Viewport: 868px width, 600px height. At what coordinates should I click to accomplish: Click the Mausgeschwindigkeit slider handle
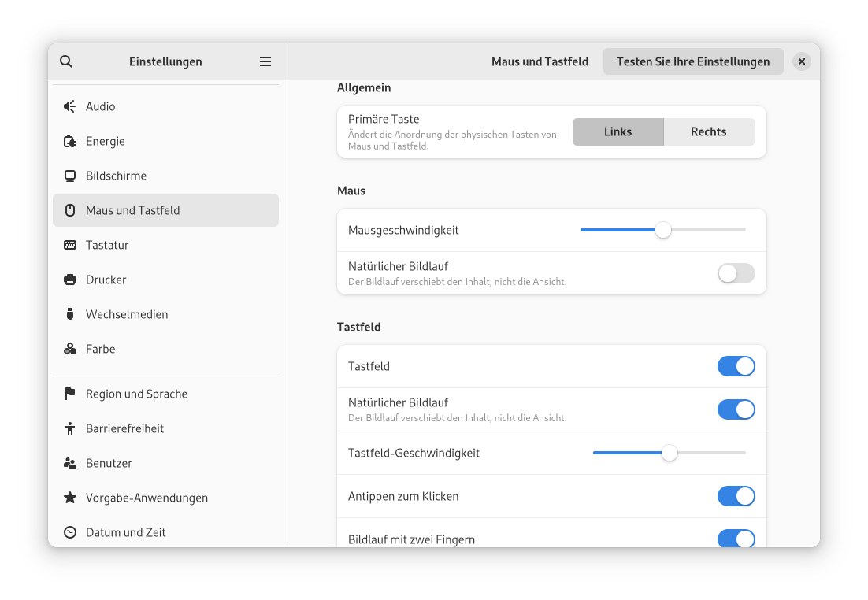pyautogui.click(x=663, y=230)
